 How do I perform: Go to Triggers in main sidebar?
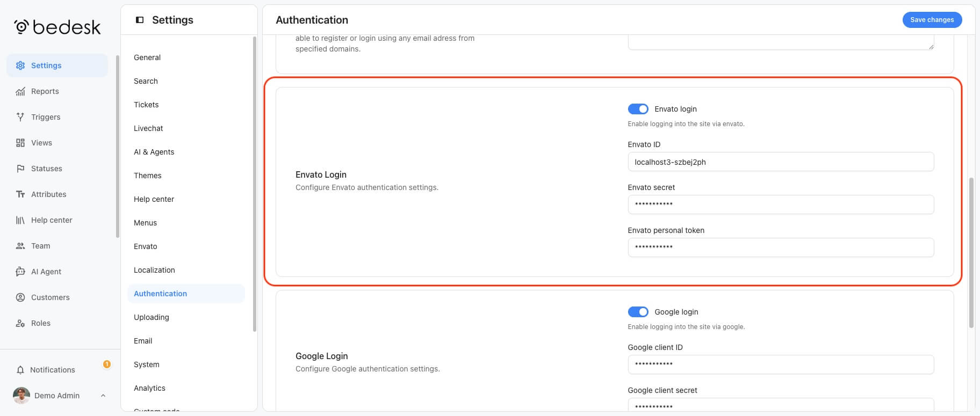(x=57, y=117)
